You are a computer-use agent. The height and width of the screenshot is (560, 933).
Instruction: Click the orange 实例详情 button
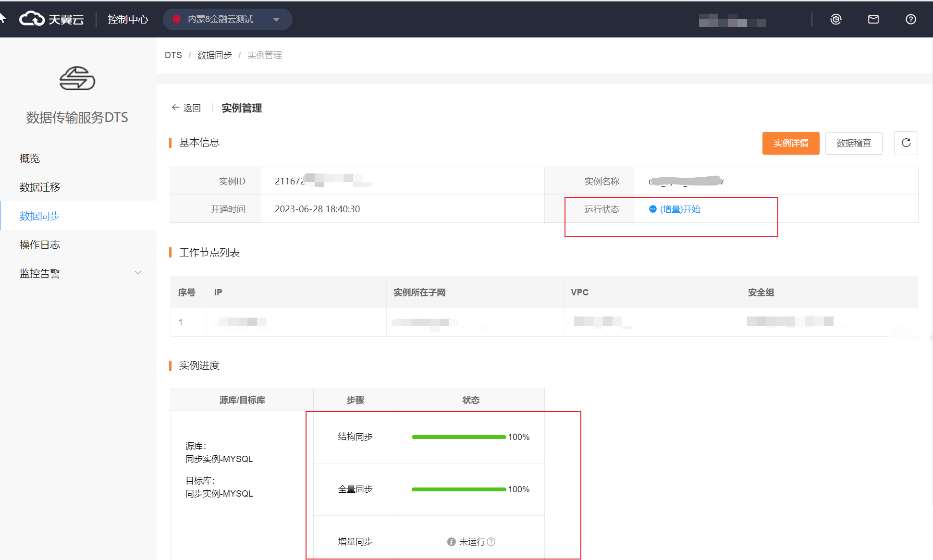click(790, 143)
